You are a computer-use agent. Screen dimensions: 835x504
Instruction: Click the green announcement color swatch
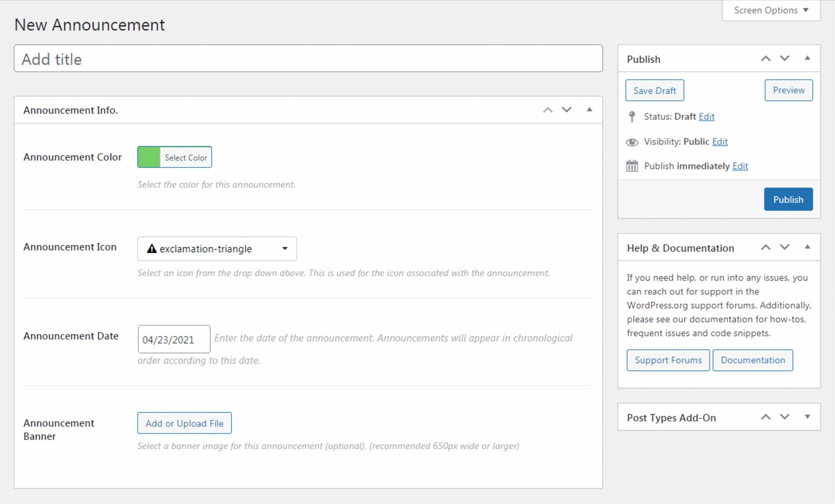pos(148,157)
